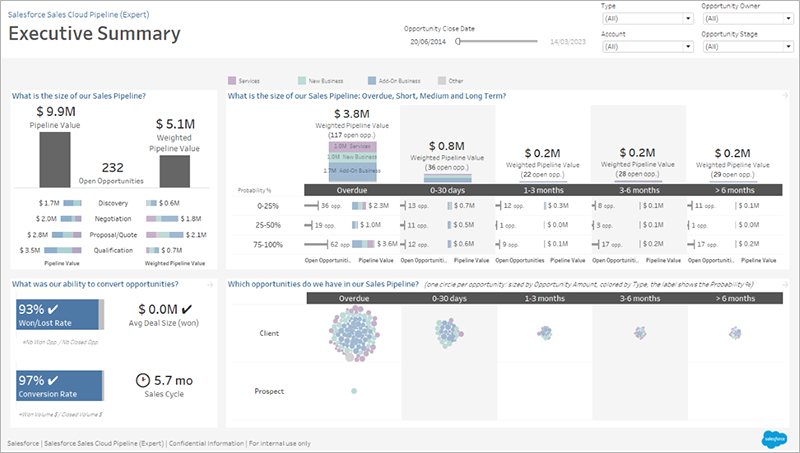This screenshot has height=453, width=800.
Task: Select 3-6 months header in pipeline size table
Action: [639, 190]
